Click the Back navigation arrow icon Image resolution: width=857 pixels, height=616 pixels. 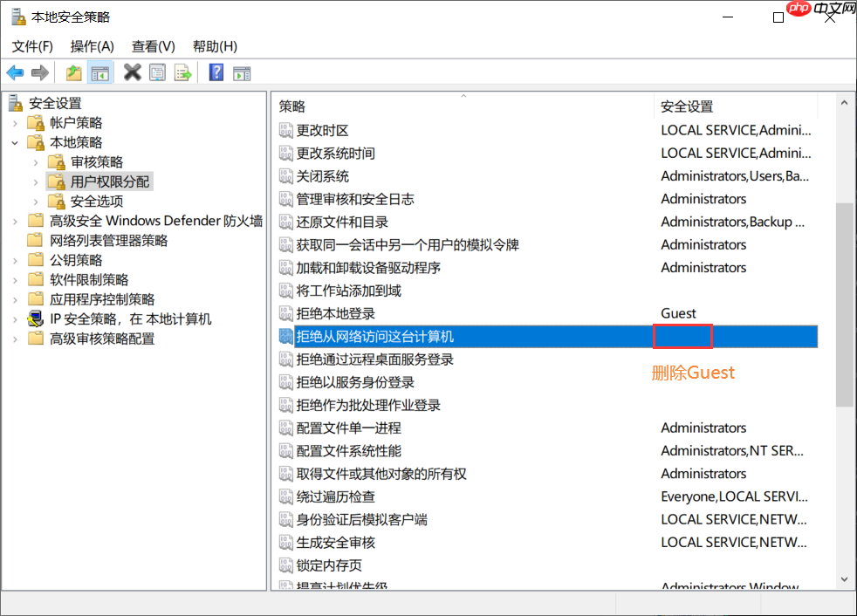coord(15,72)
